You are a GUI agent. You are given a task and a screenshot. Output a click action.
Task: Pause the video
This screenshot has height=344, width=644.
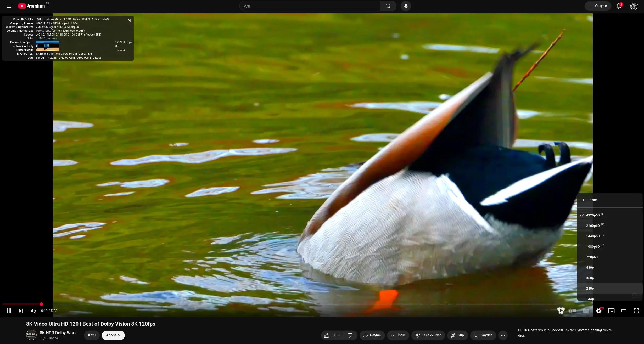pos(9,311)
